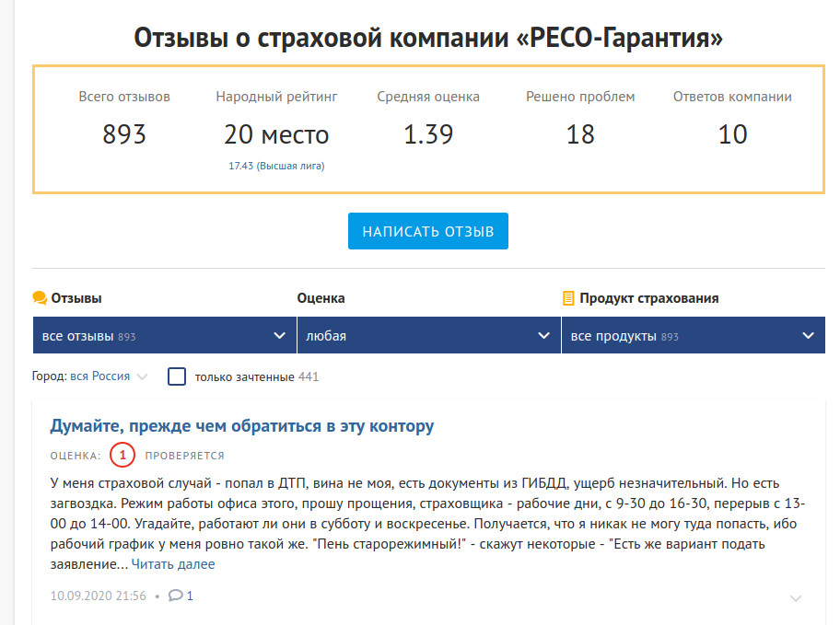Click the review date '10.09.2020 21:56'
Viewport: 840px width, 625px height.
(x=98, y=596)
